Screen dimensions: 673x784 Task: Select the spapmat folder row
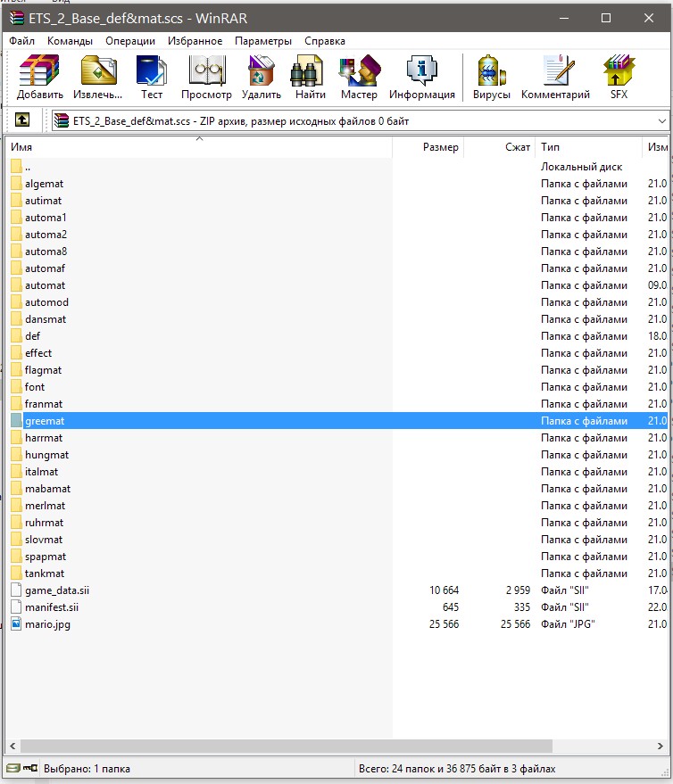click(x=337, y=557)
